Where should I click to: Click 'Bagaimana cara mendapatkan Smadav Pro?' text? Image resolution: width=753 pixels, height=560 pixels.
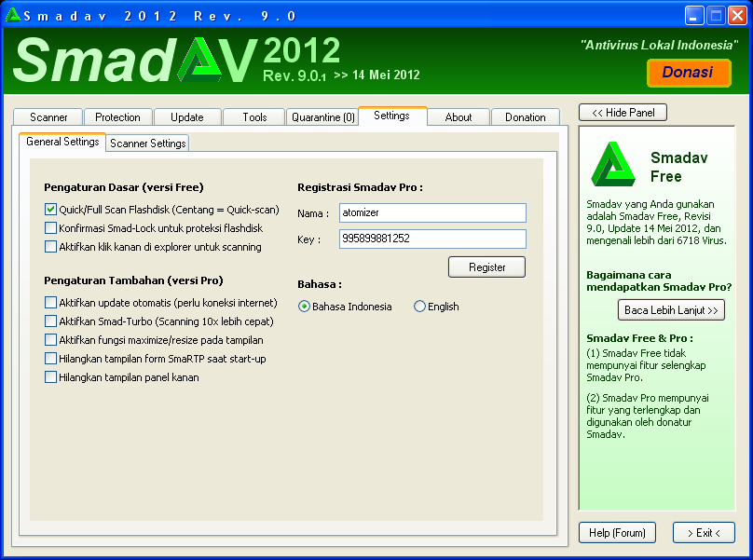(659, 281)
